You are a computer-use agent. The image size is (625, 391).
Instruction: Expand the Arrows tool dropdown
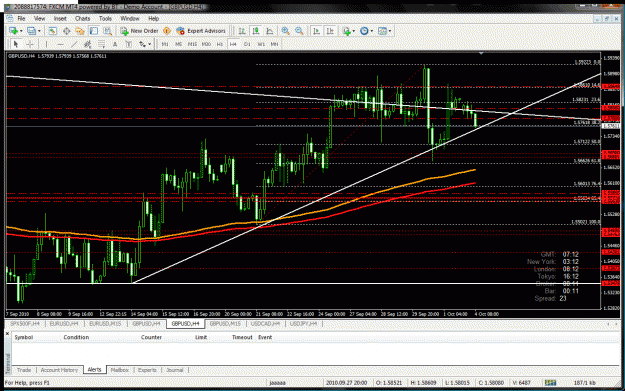149,44
